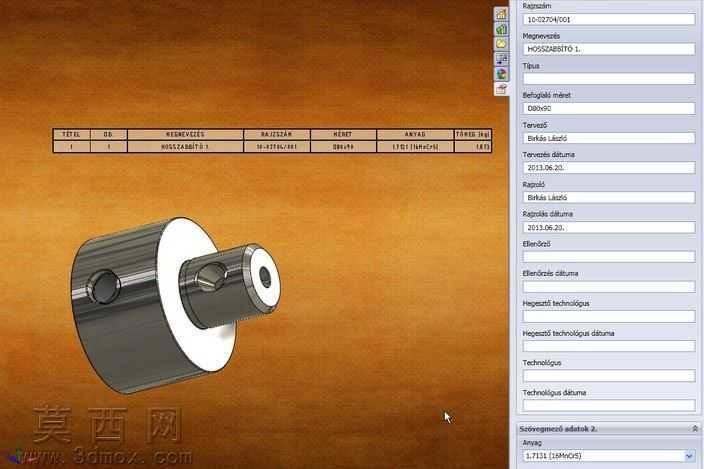Viewport: 704px width, 469px height.
Task: Open the File Explorer folder tab
Action: pyautogui.click(x=502, y=44)
